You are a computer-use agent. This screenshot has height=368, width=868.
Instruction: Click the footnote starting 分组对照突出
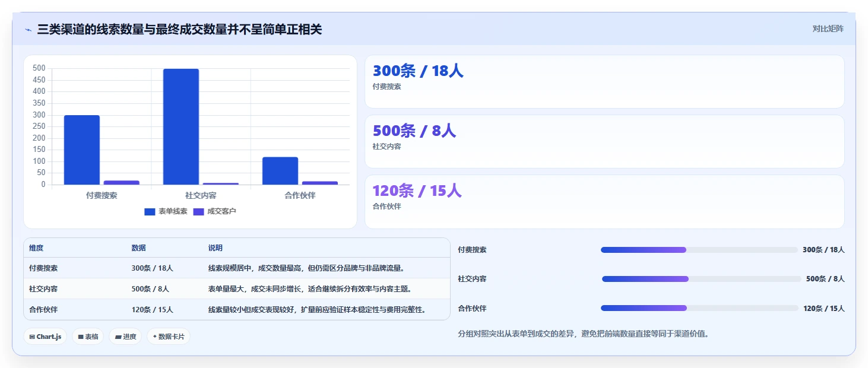(584, 334)
